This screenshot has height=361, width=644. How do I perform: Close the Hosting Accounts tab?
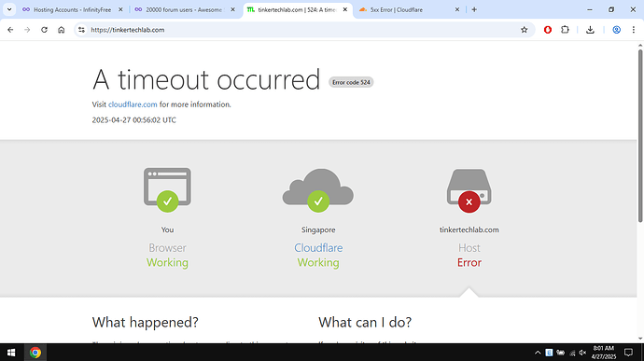click(x=120, y=9)
